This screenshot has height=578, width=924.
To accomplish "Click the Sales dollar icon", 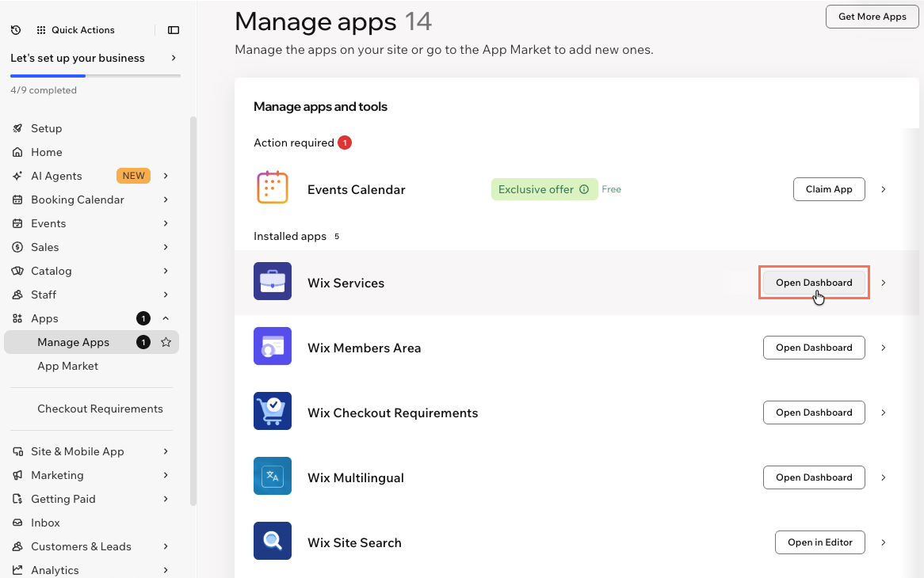I will coord(17,247).
